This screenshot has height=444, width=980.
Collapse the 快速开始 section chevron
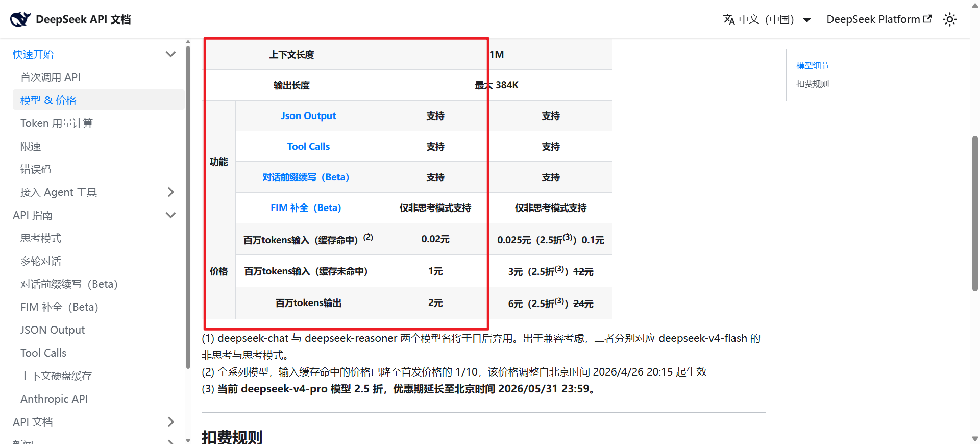click(171, 54)
